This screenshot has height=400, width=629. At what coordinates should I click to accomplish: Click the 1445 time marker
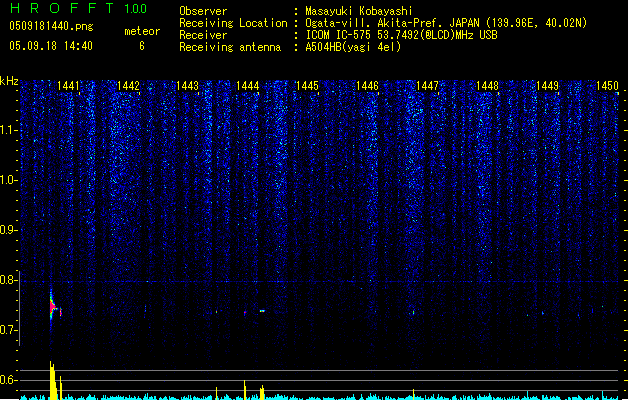[307, 86]
